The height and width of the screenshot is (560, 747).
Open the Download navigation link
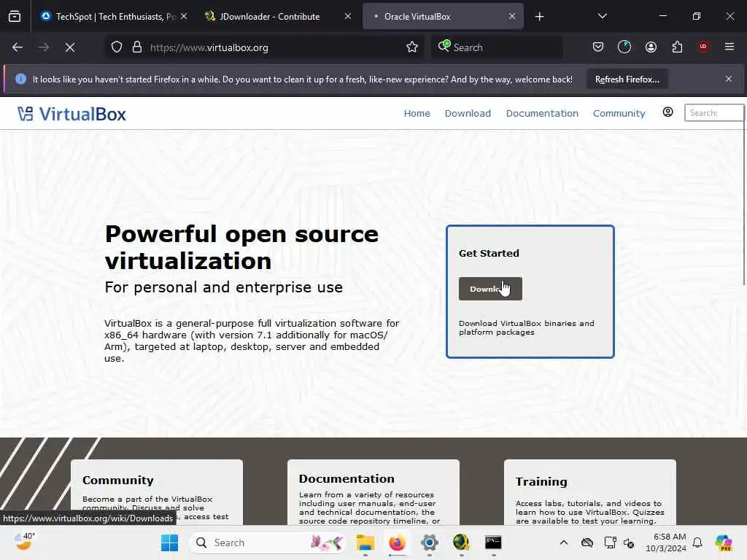click(x=468, y=113)
